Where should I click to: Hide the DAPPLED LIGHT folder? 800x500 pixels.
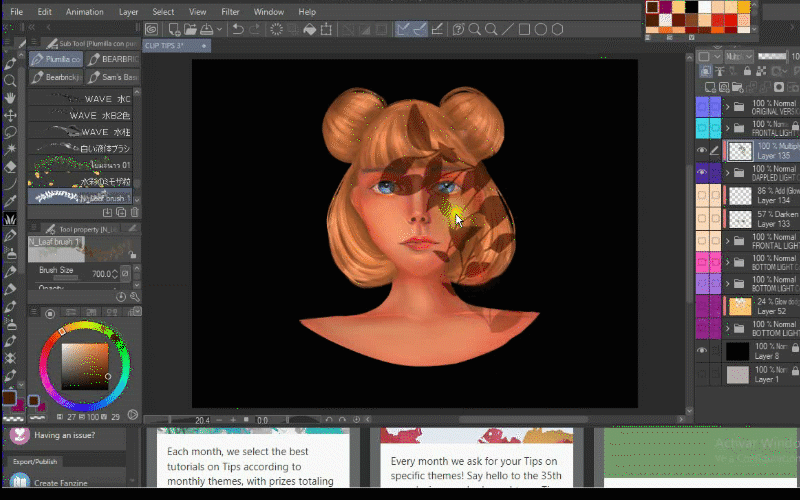coord(701,173)
